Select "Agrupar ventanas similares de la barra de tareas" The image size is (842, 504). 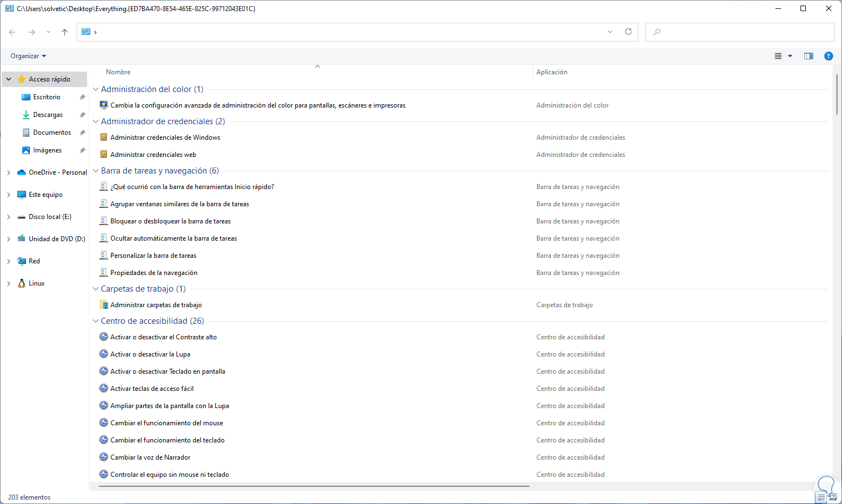point(180,204)
